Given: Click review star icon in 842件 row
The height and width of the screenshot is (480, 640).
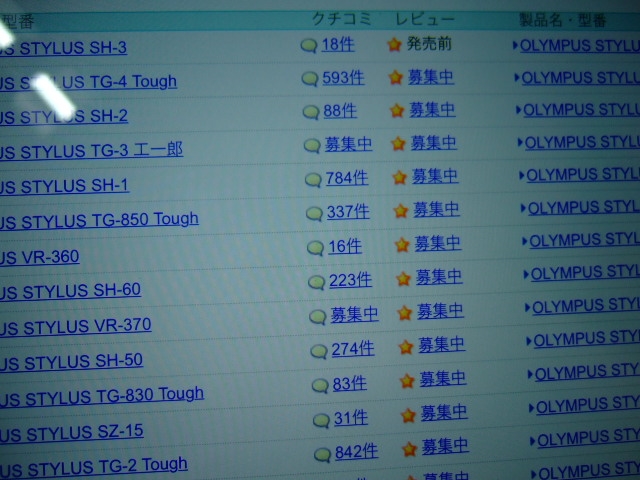Looking at the screenshot, I should click(409, 449).
